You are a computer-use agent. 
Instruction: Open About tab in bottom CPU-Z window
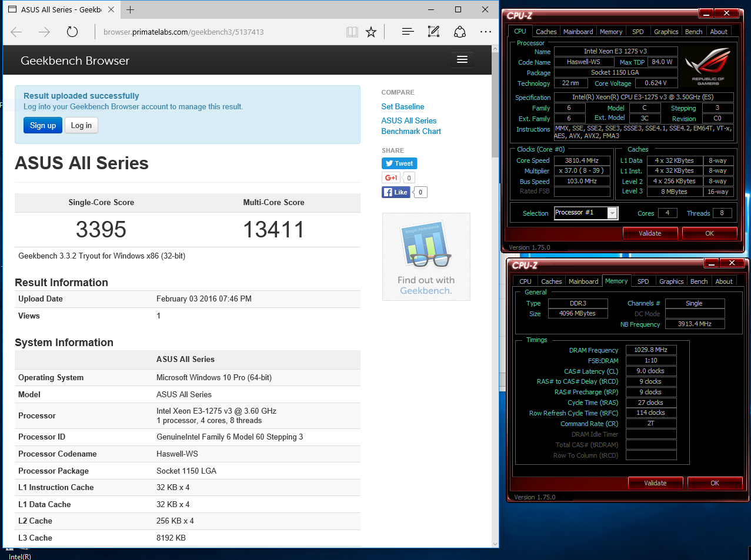click(x=724, y=281)
